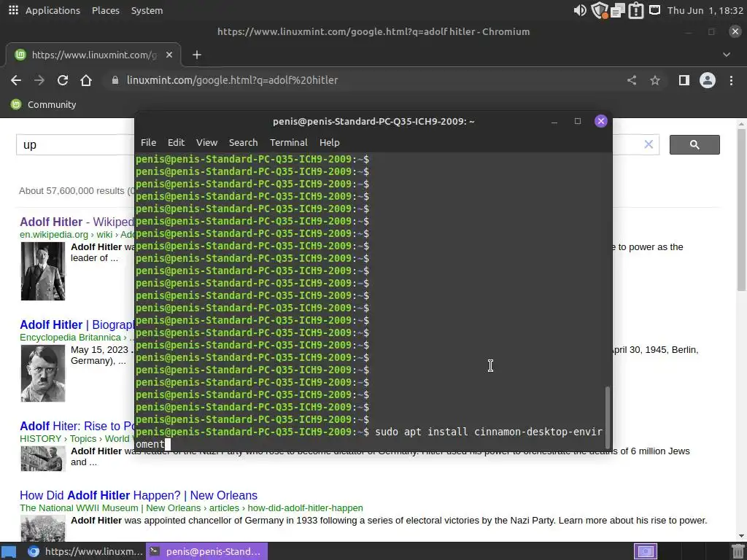
Task: Click the search box containing 'up'
Action: (75, 145)
